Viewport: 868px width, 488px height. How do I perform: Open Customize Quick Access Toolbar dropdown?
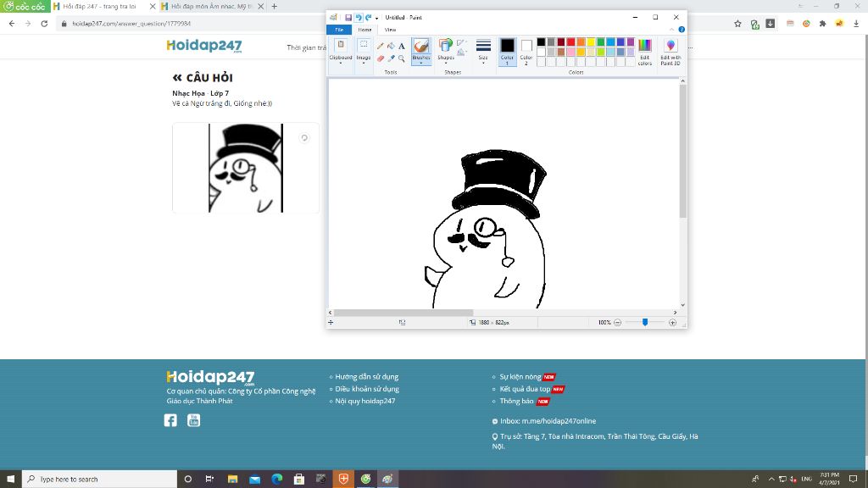coord(377,19)
